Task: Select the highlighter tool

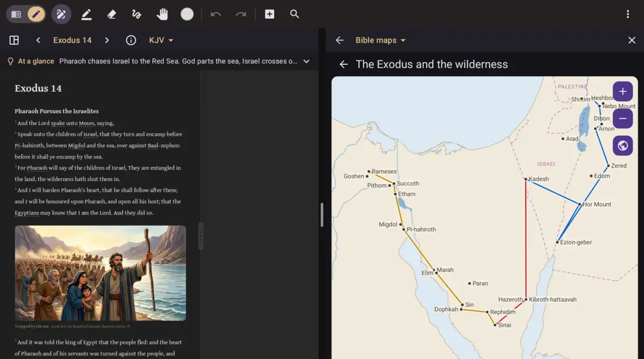Action: 86,15
